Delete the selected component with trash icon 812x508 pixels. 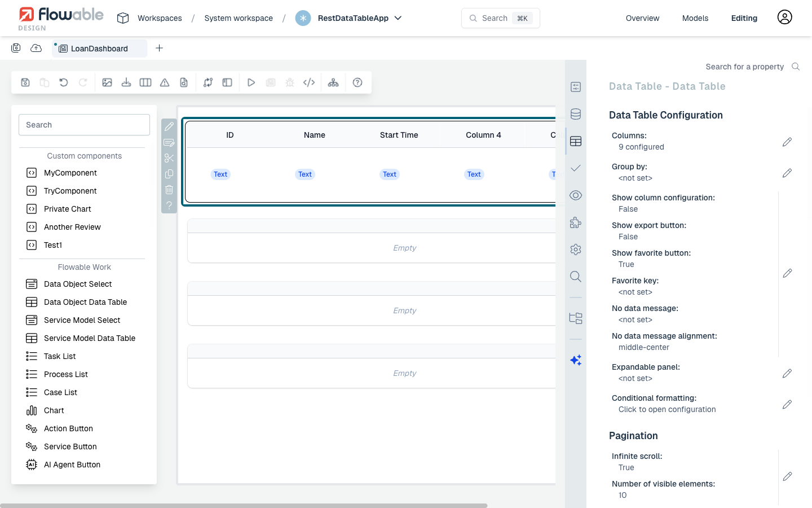169,190
